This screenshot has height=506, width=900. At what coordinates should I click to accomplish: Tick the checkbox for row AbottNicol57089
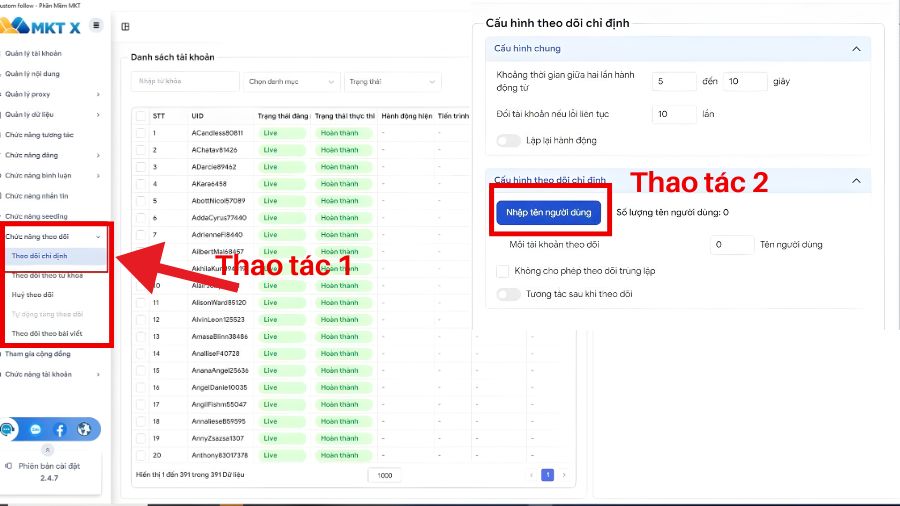141,201
